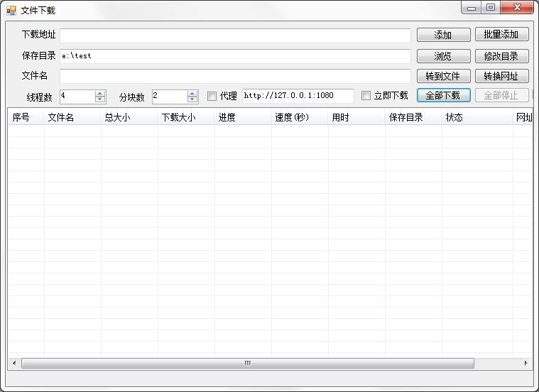The height and width of the screenshot is (392, 539).
Task: Increase the 线程数 spinner value
Action: click(x=100, y=93)
